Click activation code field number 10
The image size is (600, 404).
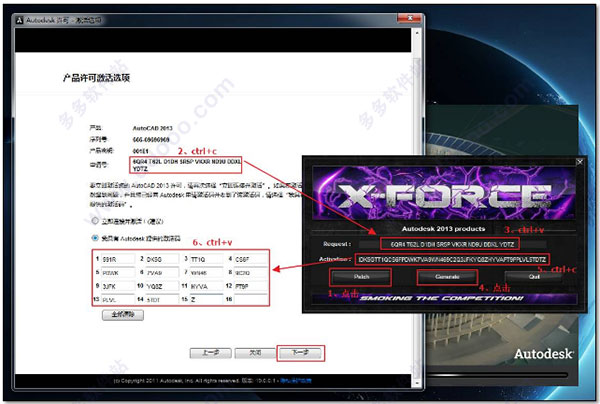pos(162,286)
